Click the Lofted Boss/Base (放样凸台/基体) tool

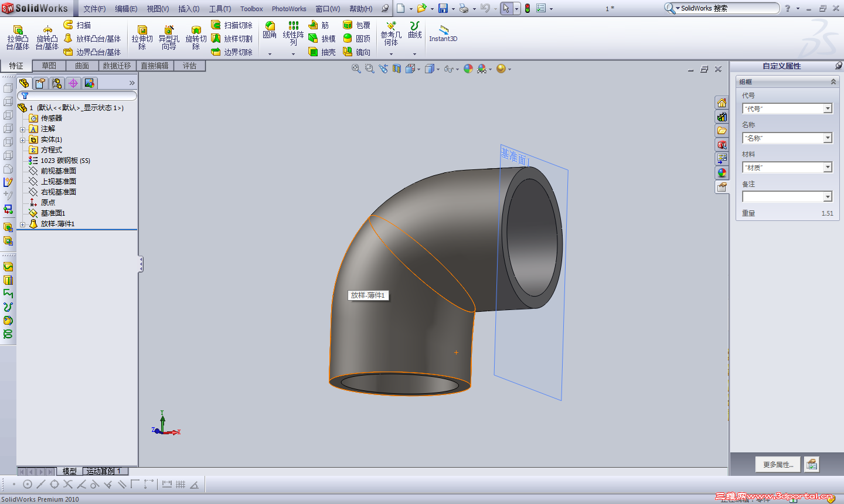click(x=92, y=39)
